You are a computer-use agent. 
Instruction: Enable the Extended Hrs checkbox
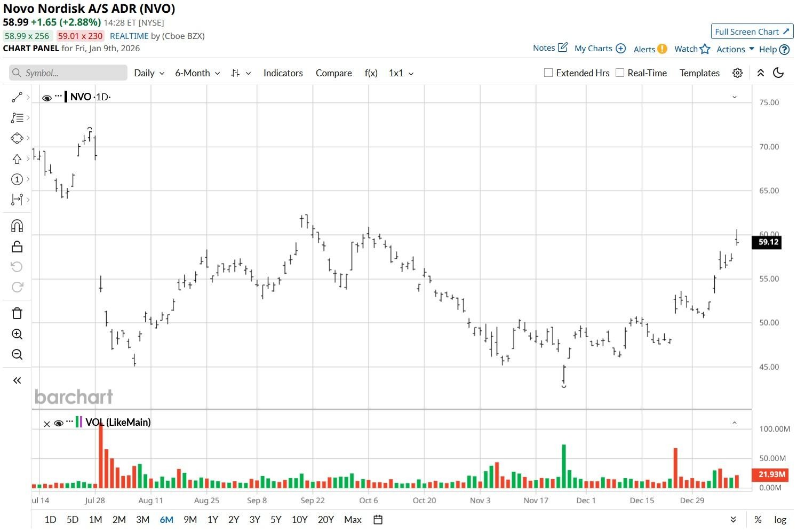(548, 73)
